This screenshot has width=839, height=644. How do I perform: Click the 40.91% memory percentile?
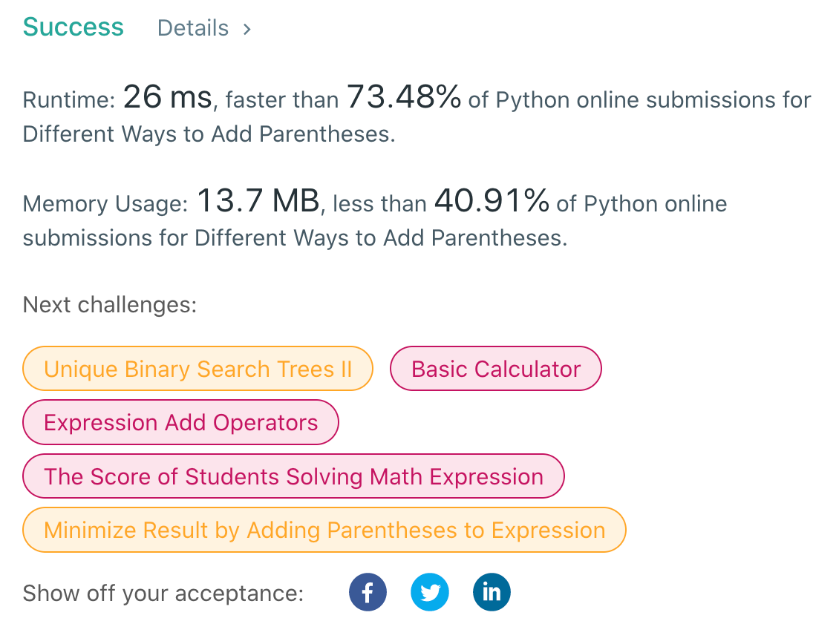pos(492,201)
